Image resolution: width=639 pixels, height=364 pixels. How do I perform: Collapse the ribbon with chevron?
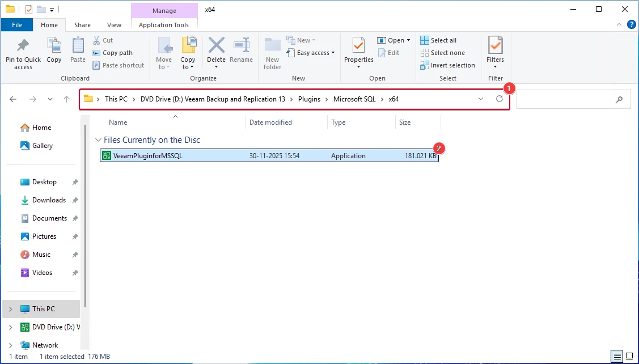click(619, 25)
